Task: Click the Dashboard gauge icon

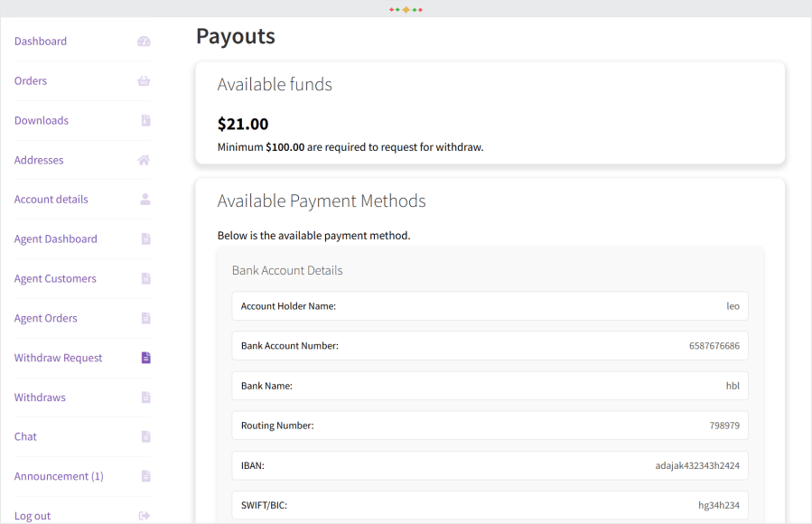Action: (144, 42)
